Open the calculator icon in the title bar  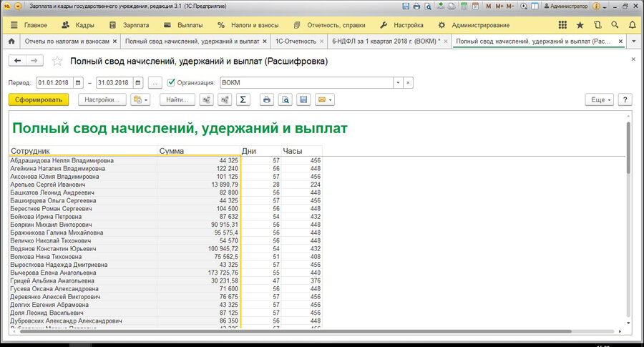tap(464, 6)
